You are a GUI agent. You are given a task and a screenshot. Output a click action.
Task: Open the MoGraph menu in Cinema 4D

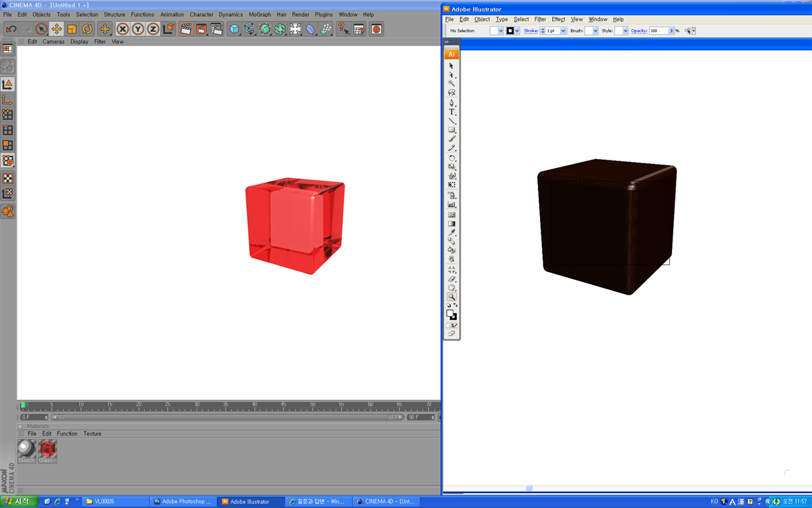tap(260, 14)
